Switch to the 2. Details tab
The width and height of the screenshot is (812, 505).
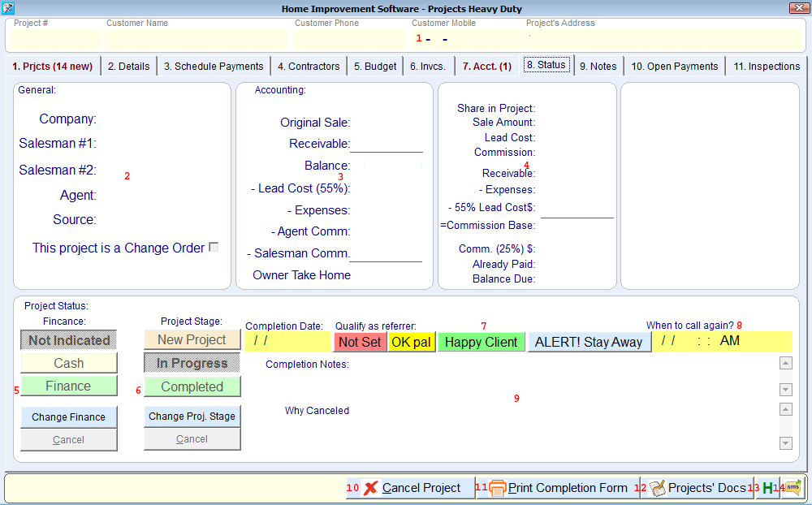click(x=129, y=67)
